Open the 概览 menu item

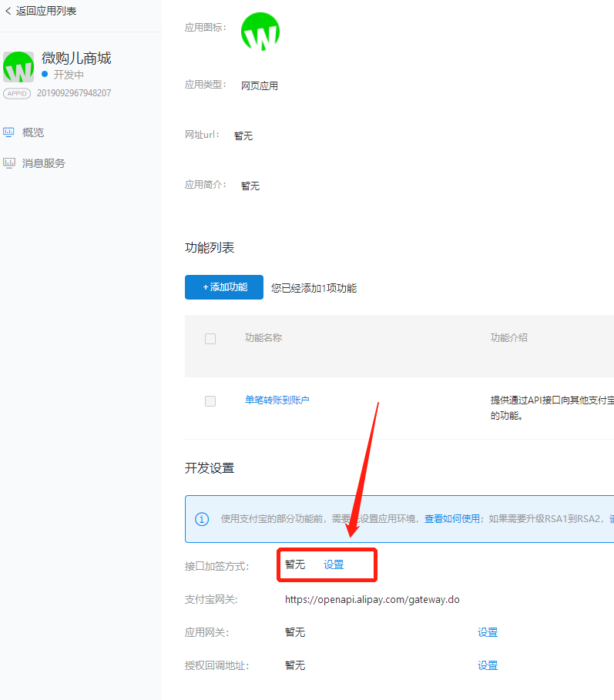tap(33, 132)
